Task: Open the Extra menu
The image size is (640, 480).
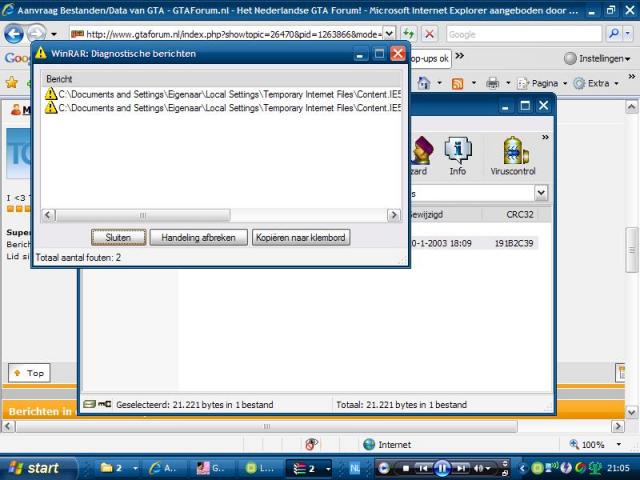Action: (x=596, y=83)
